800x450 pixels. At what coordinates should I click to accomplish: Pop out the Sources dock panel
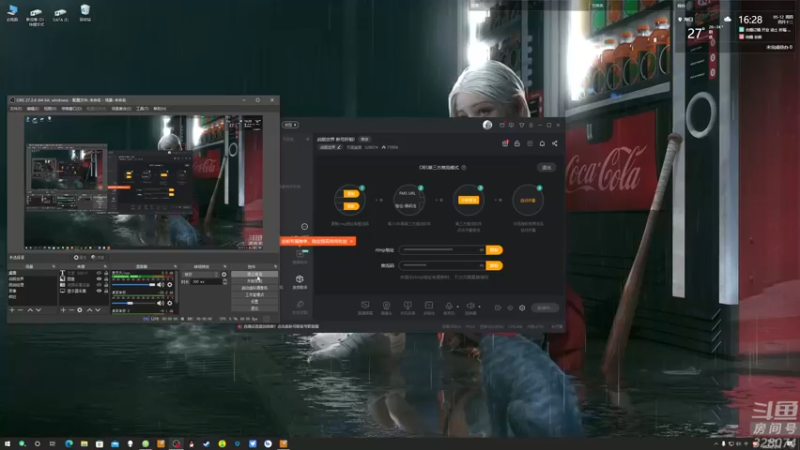(105, 266)
